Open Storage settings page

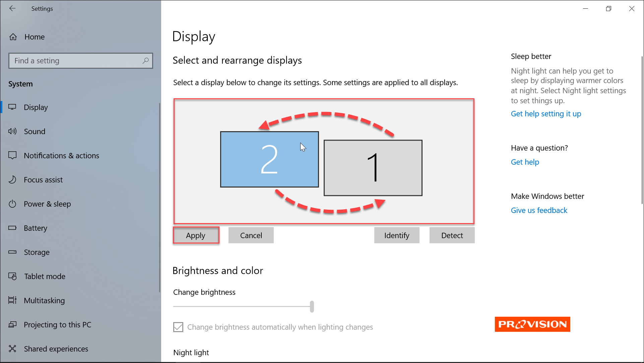pyautogui.click(x=37, y=252)
